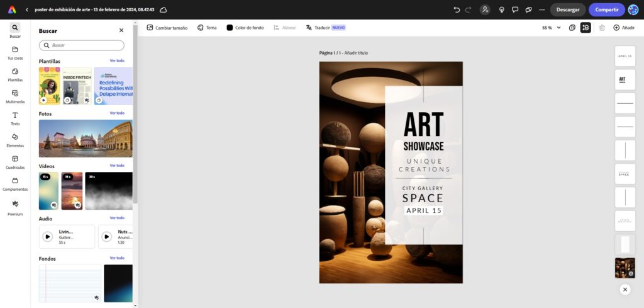
Task: Toggle the layers panel view button
Action: (586, 28)
